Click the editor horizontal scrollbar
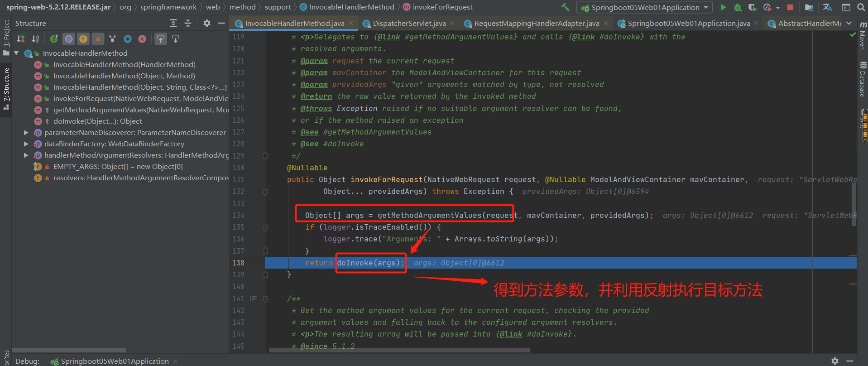This screenshot has width=868, height=366. (400, 350)
